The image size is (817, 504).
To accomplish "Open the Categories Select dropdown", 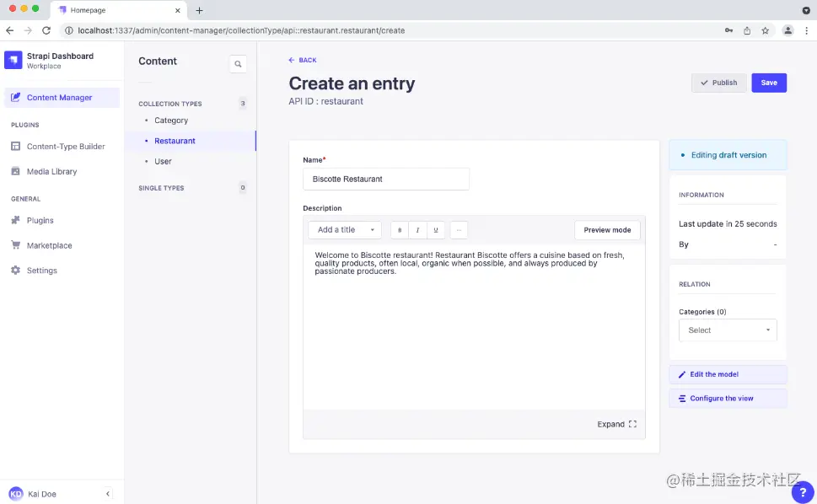I will [728, 330].
